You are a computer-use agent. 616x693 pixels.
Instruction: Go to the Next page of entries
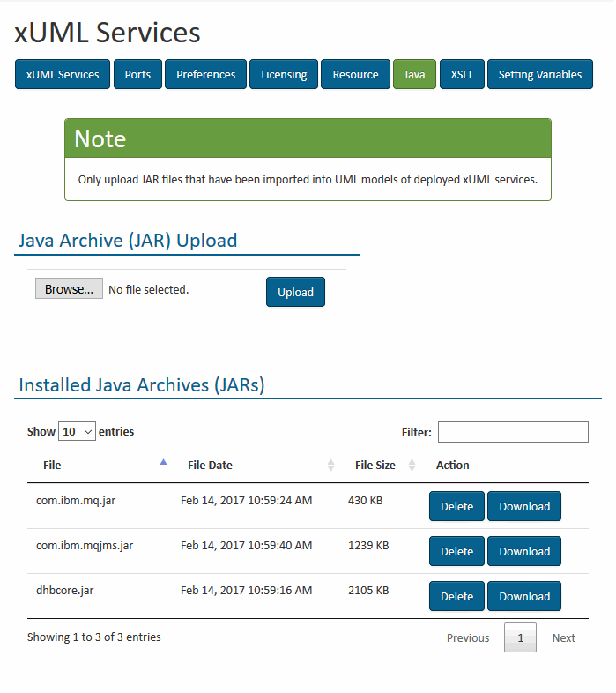(563, 637)
